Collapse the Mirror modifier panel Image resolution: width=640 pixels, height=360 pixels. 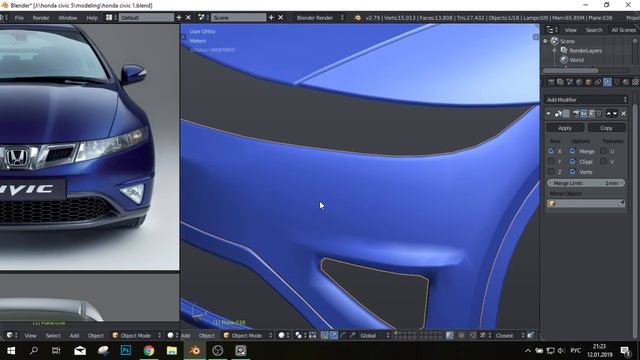549,114
